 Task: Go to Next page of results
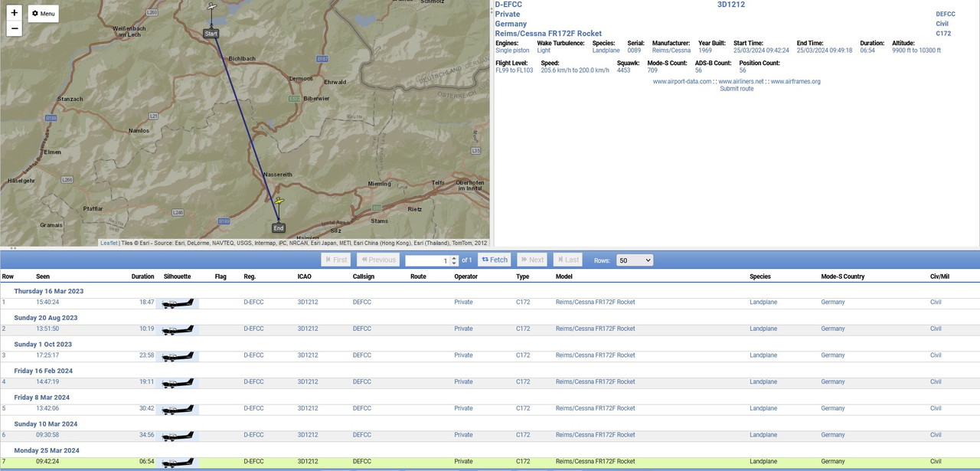pyautogui.click(x=532, y=260)
